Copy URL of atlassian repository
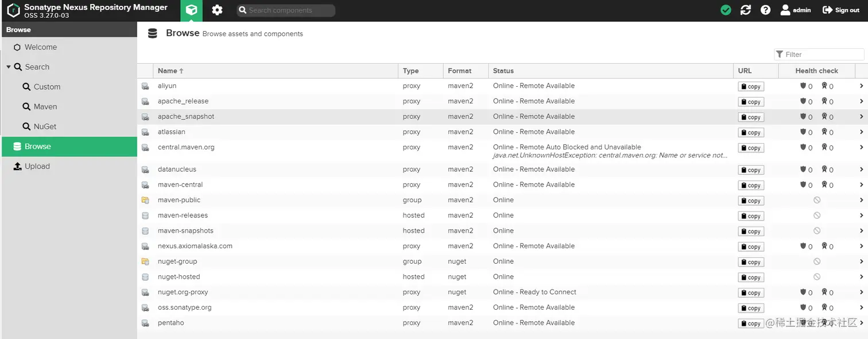The height and width of the screenshot is (339, 868). point(751,132)
